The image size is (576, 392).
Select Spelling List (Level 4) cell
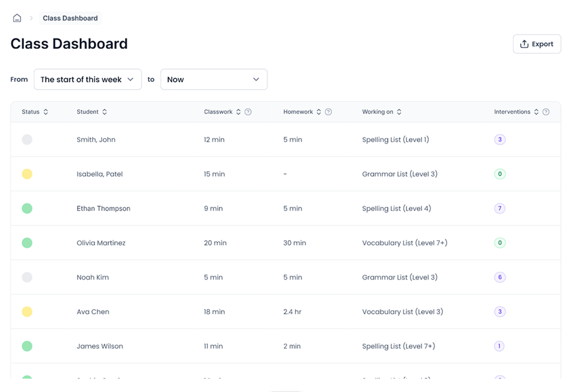[x=397, y=208]
